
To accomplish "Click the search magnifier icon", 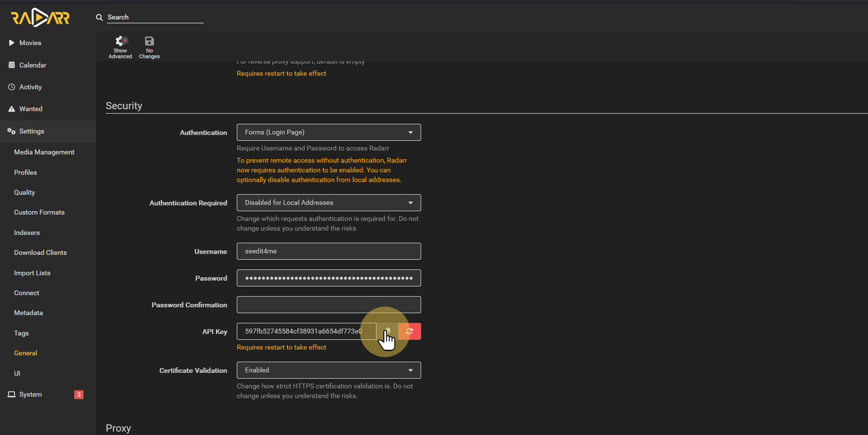I will coord(99,17).
